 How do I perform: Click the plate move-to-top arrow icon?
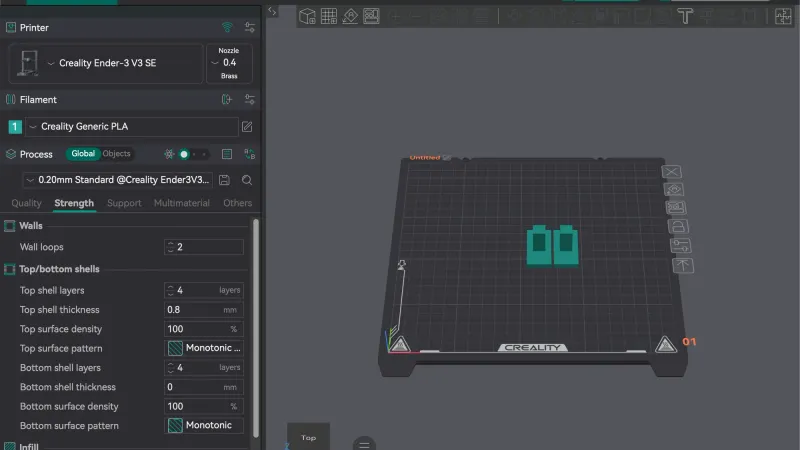pyautogui.click(x=683, y=265)
